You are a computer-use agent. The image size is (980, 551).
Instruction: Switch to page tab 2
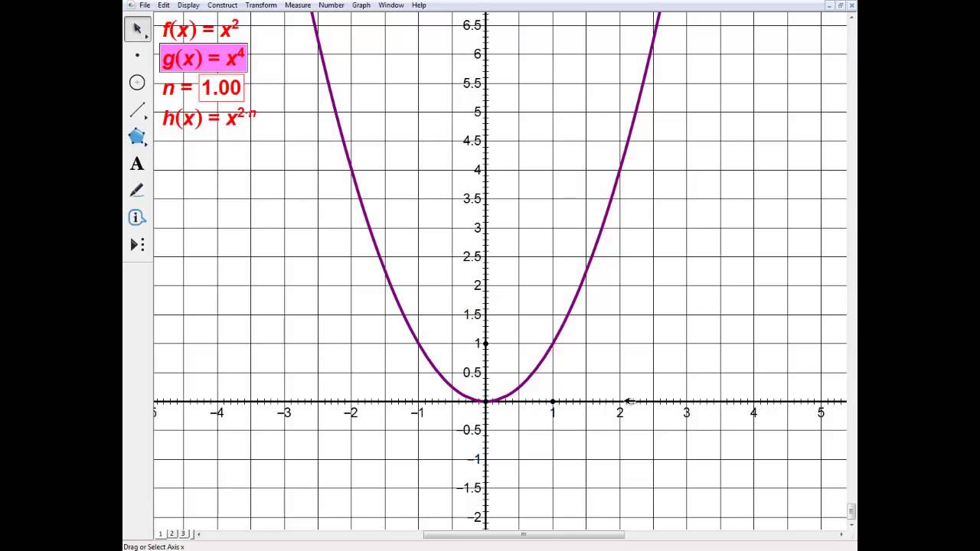[x=171, y=533]
